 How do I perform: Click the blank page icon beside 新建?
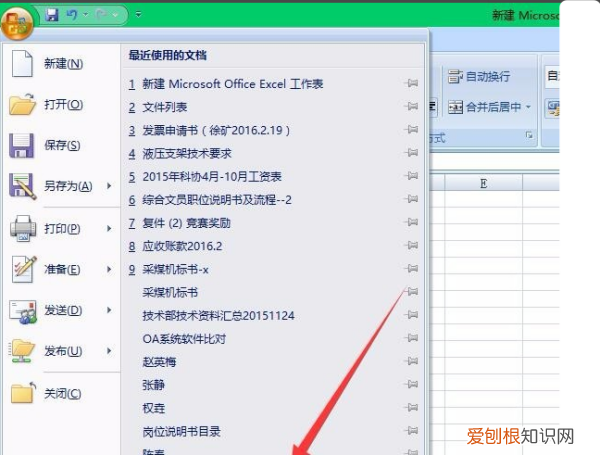22,64
